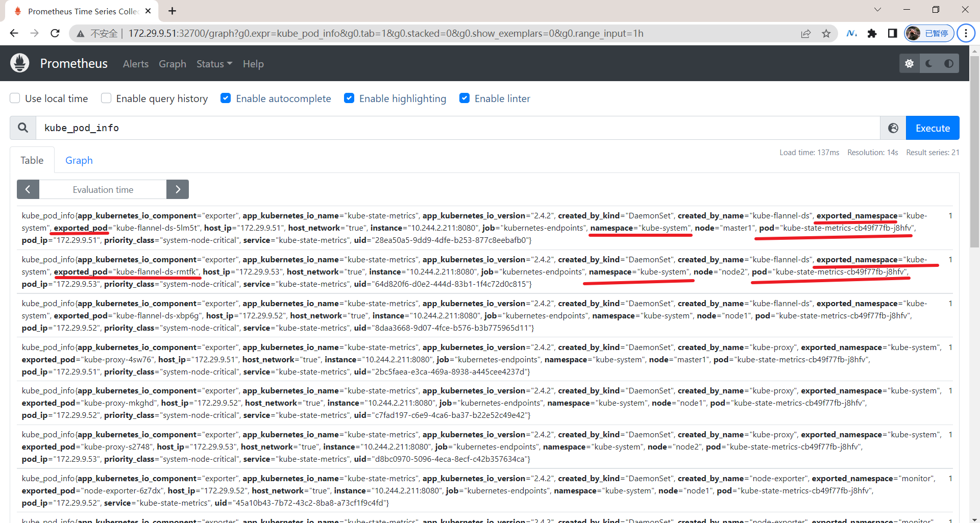The width and height of the screenshot is (980, 523).
Task: Click exported_pod kube-flannel-ds-rmtfk label
Action: (x=128, y=272)
